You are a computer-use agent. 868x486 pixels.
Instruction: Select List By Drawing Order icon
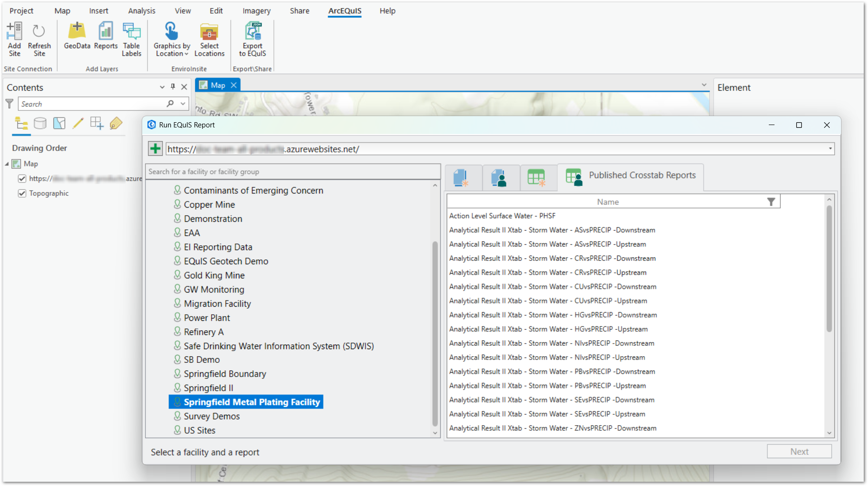coord(21,124)
